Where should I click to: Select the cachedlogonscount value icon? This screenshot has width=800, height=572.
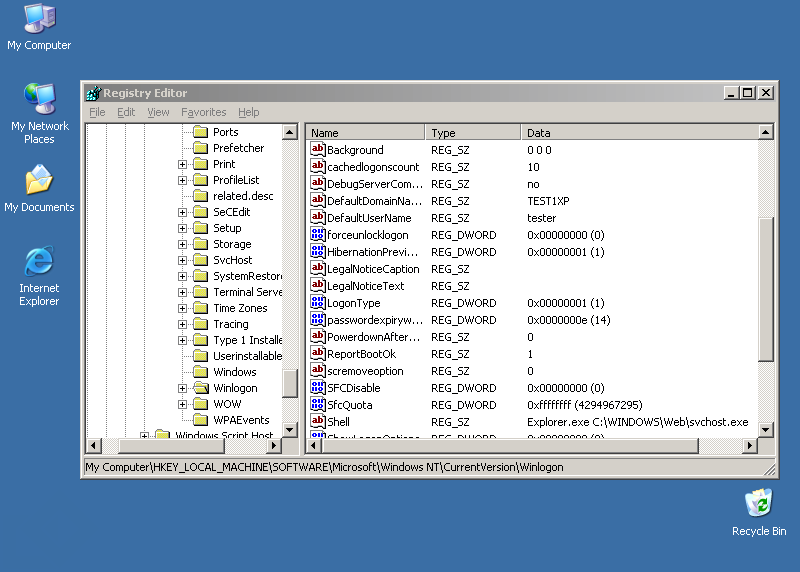point(317,166)
